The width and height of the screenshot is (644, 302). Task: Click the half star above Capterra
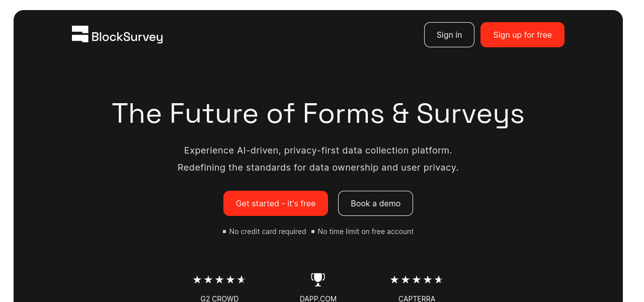click(439, 280)
